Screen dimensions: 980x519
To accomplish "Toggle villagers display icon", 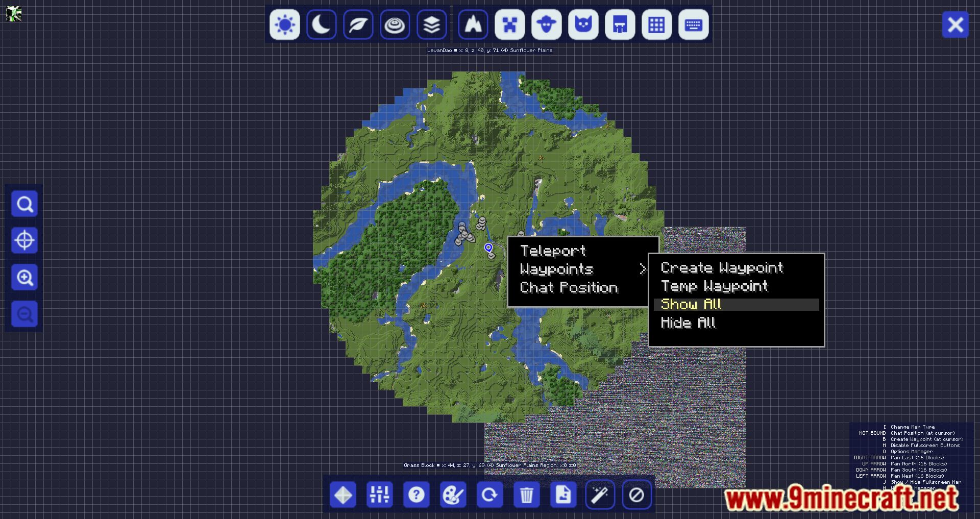I will coord(620,24).
